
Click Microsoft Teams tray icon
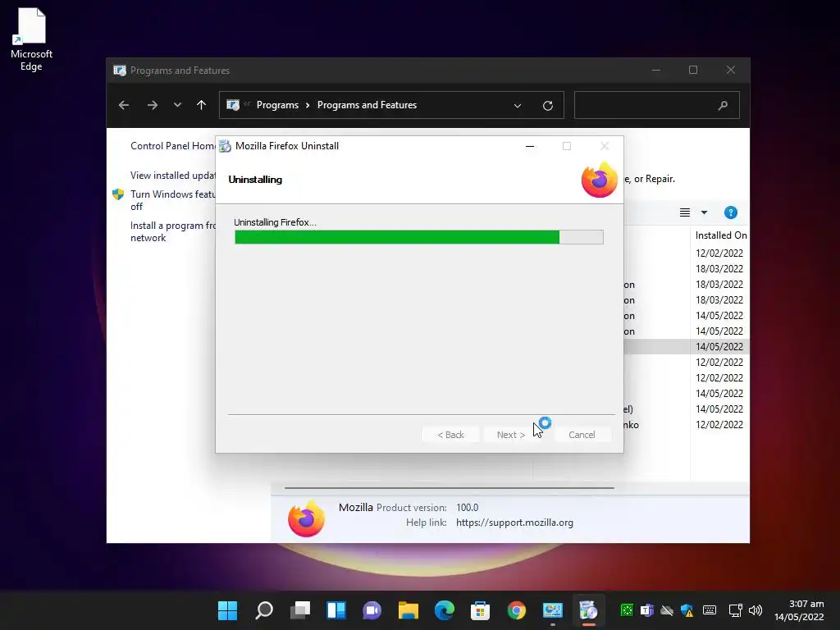[x=646, y=610]
